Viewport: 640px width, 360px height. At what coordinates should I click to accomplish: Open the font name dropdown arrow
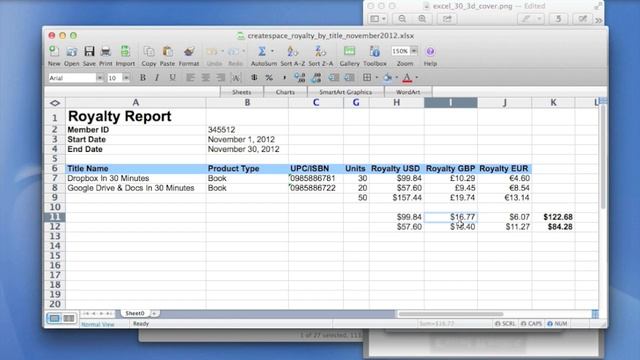pyautogui.click(x=100, y=78)
